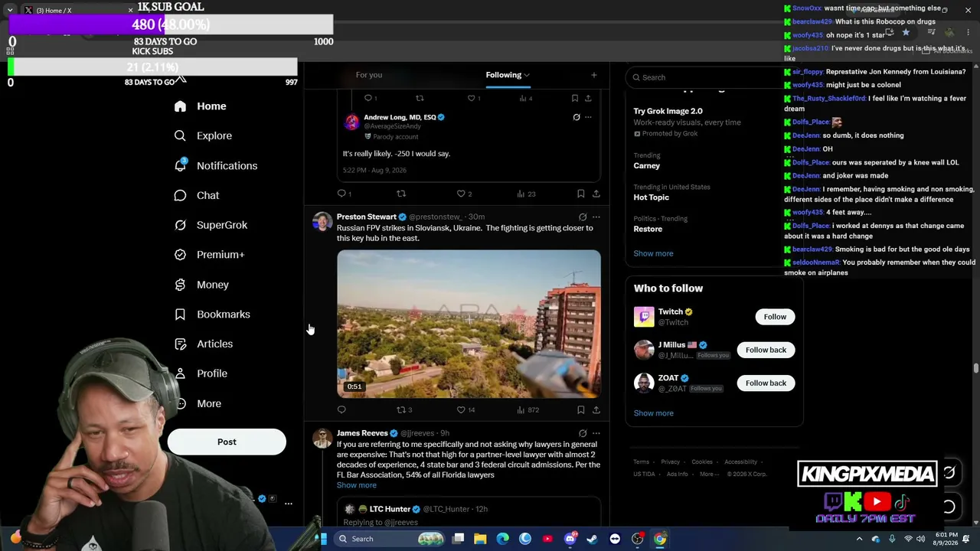
Task: Follow back ZOAT
Action: [x=766, y=383]
